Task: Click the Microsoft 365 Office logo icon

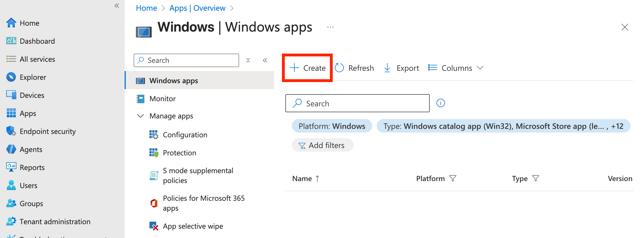Action: (x=154, y=203)
